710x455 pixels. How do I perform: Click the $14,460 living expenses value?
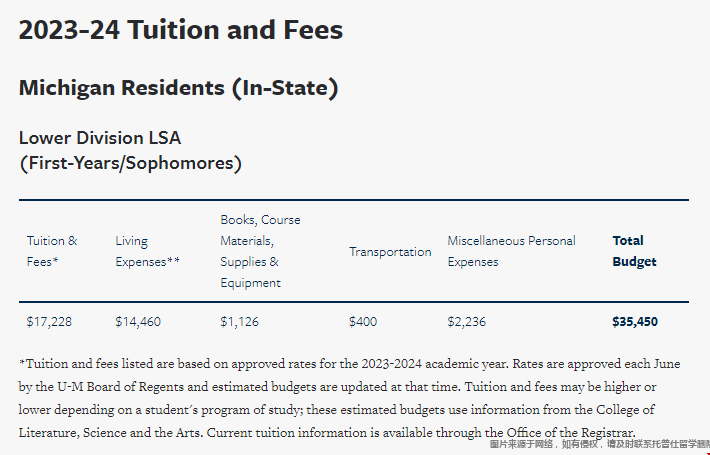138,322
